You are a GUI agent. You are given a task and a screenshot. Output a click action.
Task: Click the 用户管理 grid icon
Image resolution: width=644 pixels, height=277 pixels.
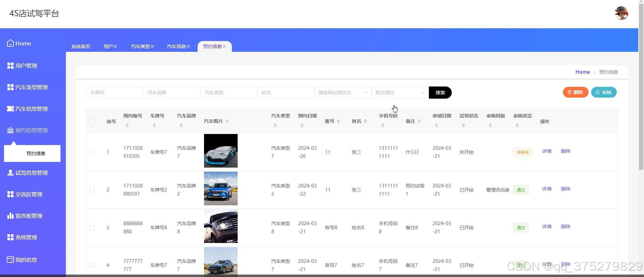10,66
